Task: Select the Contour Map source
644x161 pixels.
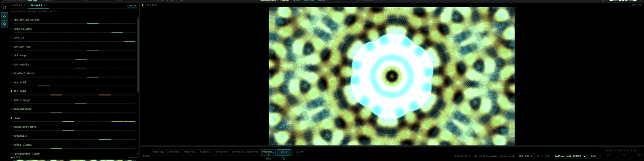Action: click(22, 46)
